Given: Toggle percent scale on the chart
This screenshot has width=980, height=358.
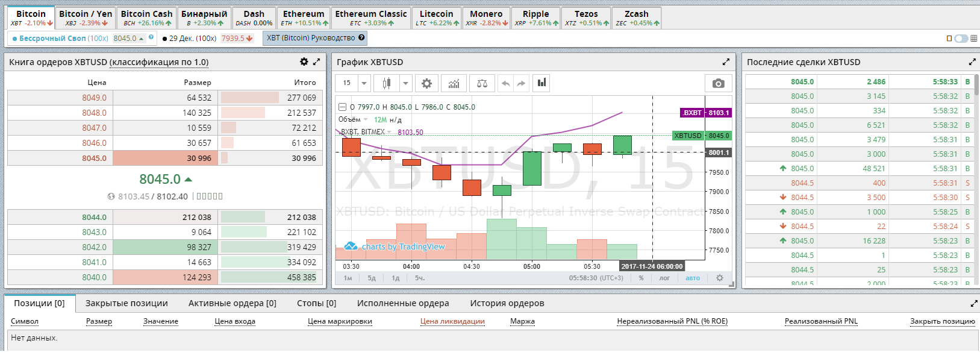Looking at the screenshot, I should coord(641,278).
